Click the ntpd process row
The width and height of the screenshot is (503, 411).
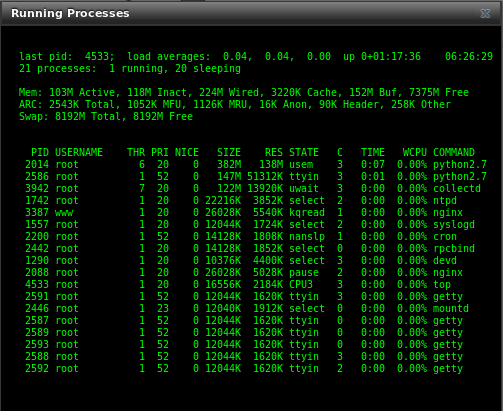(241, 200)
